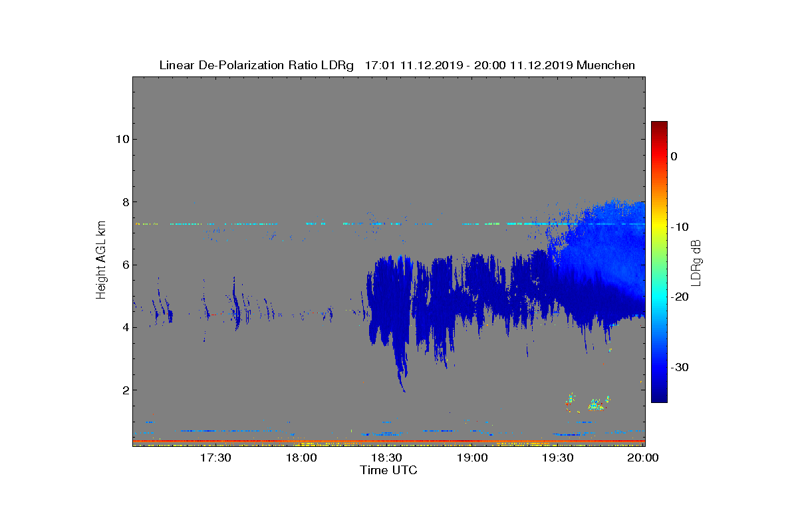Click the height tick label 2
The height and width of the screenshot is (532, 798).
click(125, 390)
